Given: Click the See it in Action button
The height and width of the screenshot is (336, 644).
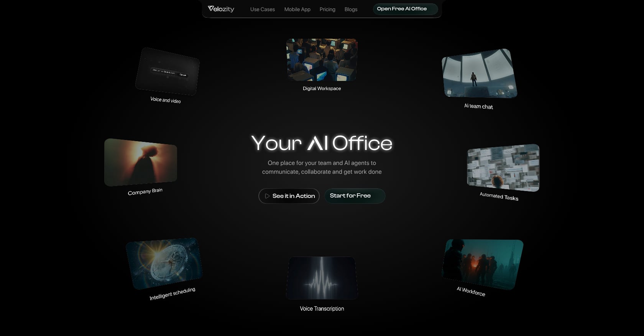Looking at the screenshot, I should click(x=289, y=196).
